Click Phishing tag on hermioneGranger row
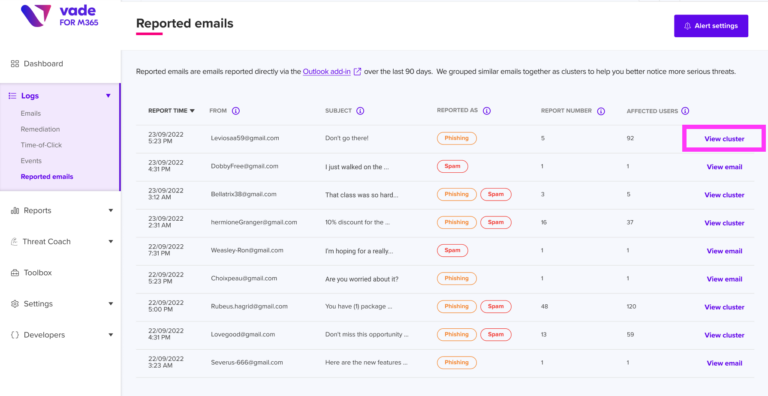 456,222
